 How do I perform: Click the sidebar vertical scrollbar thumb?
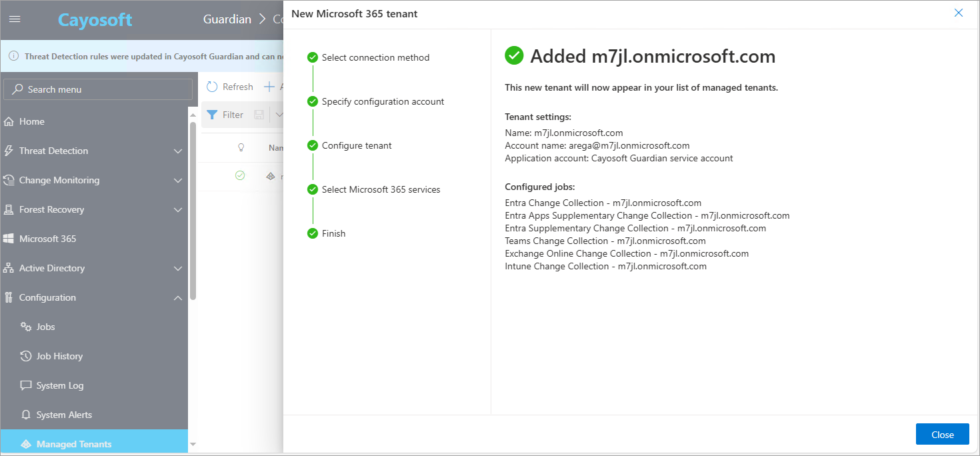click(193, 211)
